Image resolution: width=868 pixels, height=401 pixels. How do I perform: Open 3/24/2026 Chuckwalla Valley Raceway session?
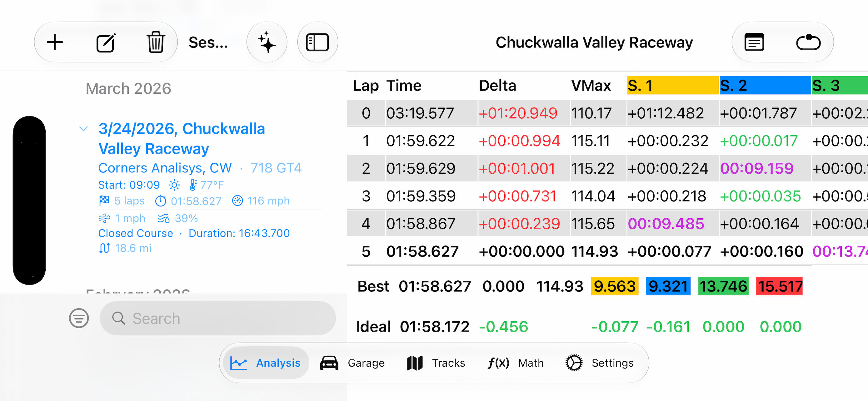click(x=182, y=138)
